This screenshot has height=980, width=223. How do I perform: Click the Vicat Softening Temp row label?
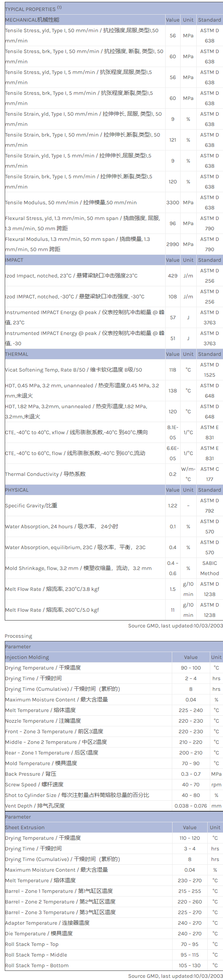[73, 370]
